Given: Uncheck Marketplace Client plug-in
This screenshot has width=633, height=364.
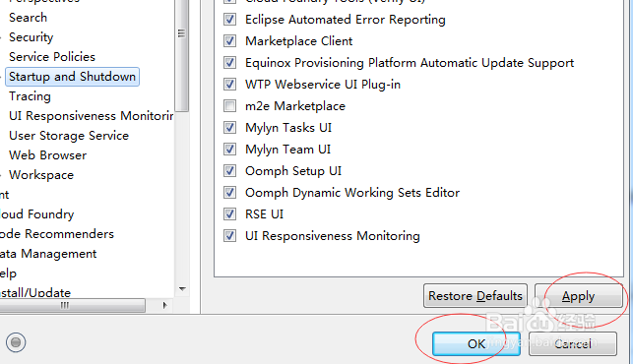Looking at the screenshot, I should coord(229,41).
